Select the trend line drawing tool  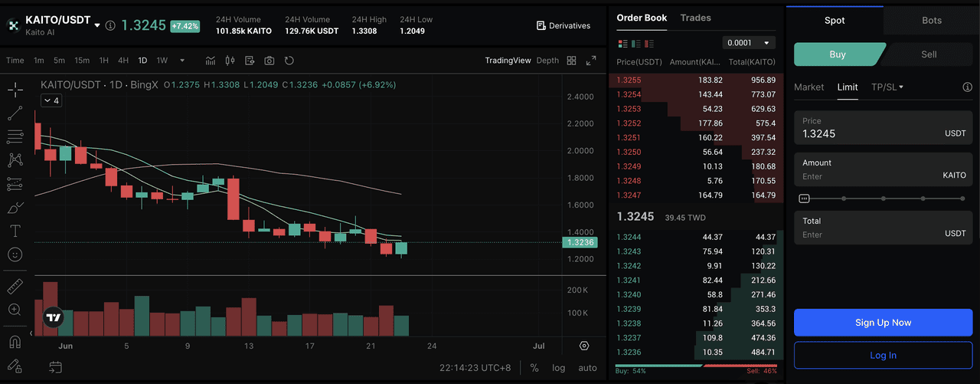(15, 113)
